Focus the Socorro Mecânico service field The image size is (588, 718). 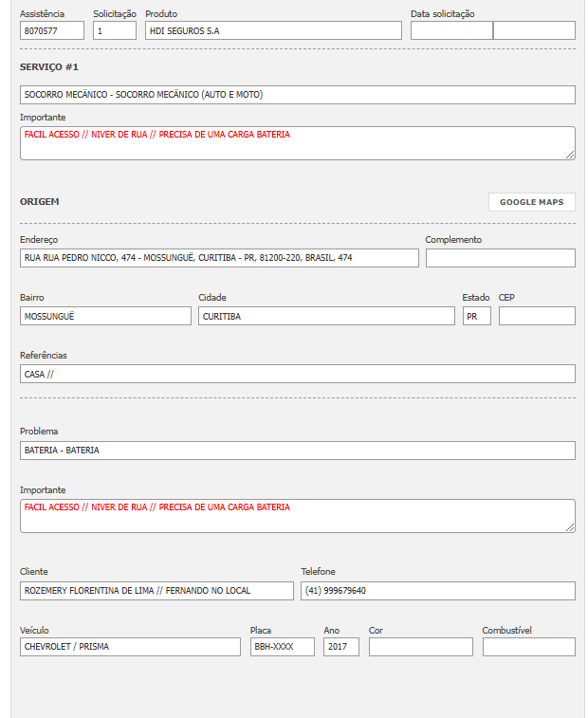297,95
